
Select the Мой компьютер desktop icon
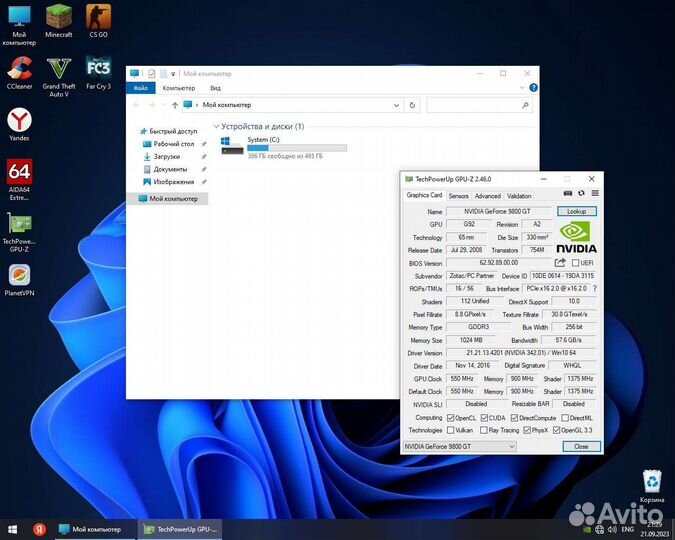(19, 25)
